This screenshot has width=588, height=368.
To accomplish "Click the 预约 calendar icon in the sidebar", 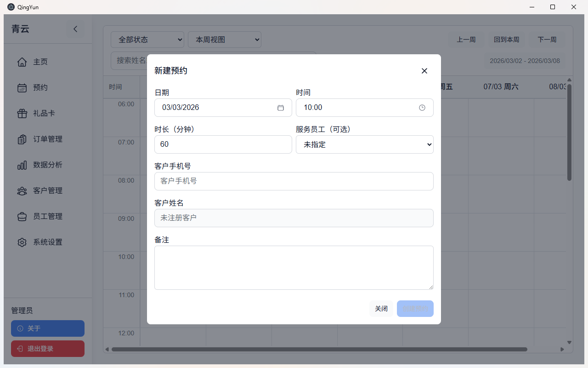I will (x=22, y=87).
